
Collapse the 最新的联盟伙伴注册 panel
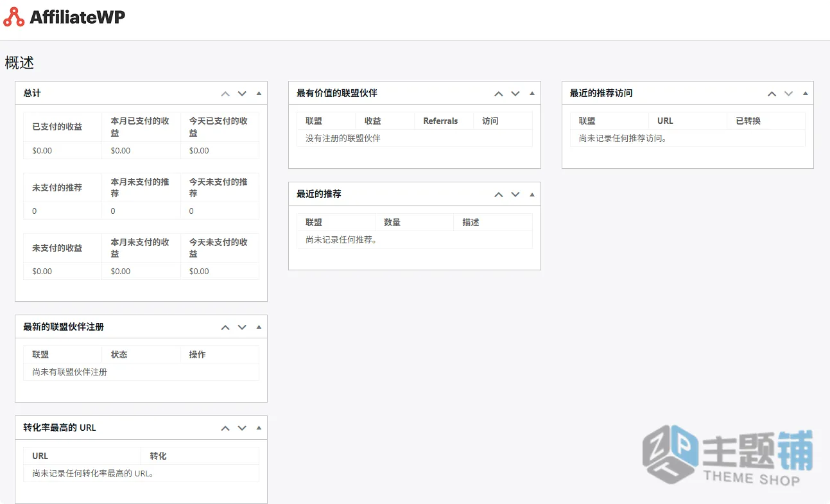point(259,327)
